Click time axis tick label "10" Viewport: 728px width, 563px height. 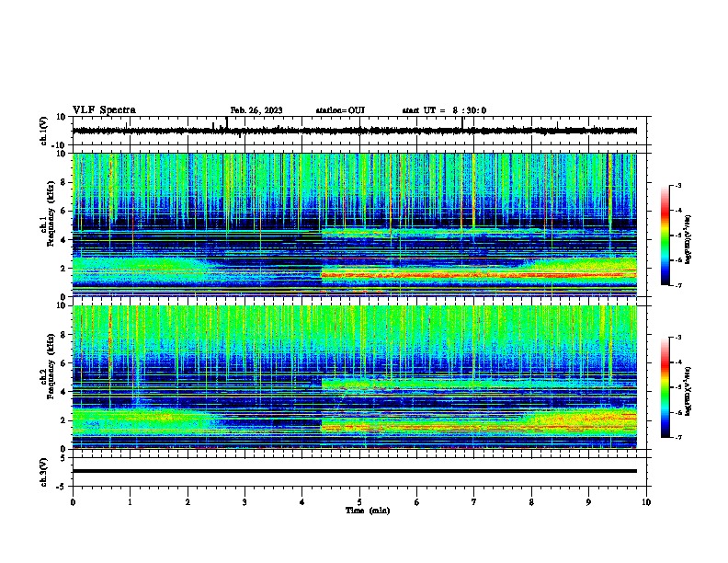click(646, 502)
